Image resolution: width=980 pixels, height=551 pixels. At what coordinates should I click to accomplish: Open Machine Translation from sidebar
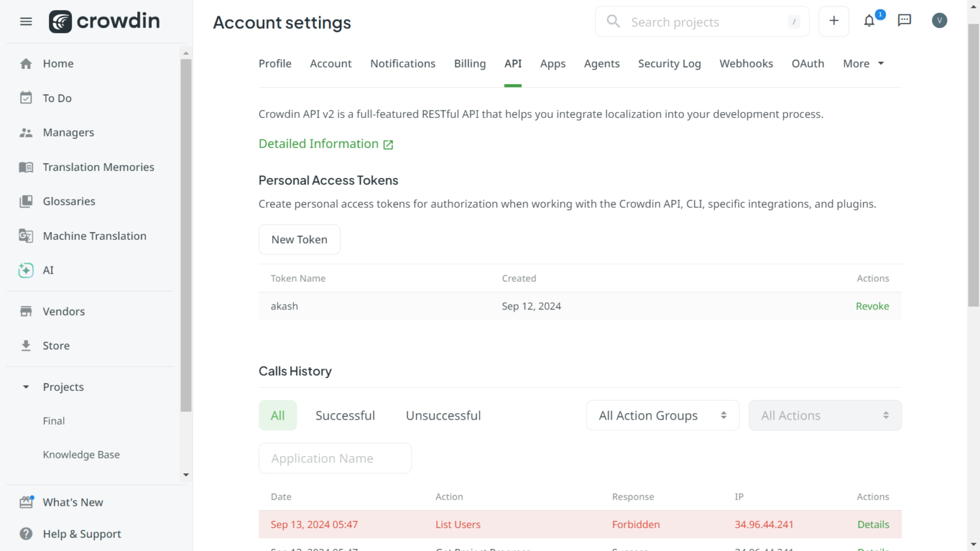click(x=94, y=236)
